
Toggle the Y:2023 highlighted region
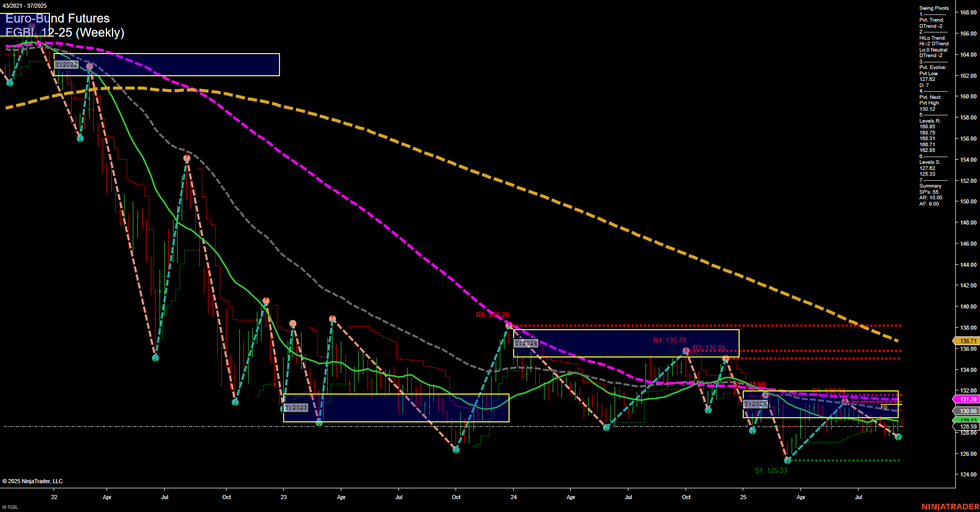click(x=295, y=407)
